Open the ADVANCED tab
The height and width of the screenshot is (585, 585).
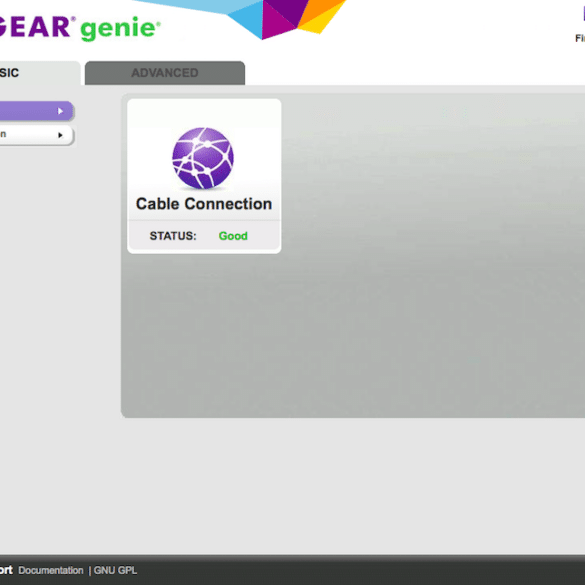pyautogui.click(x=165, y=73)
